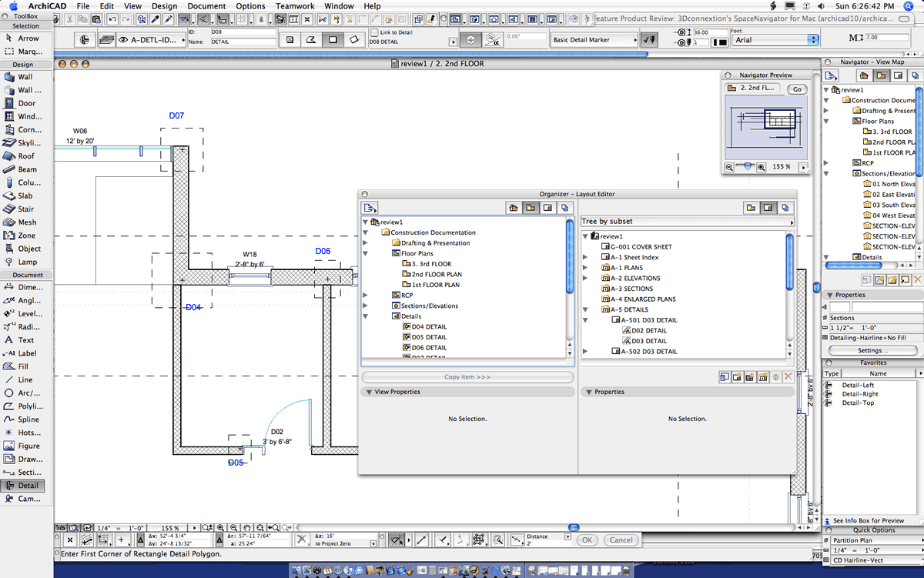Image resolution: width=924 pixels, height=578 pixels.
Task: Open the Tree by subset dropdown
Action: [x=687, y=222]
